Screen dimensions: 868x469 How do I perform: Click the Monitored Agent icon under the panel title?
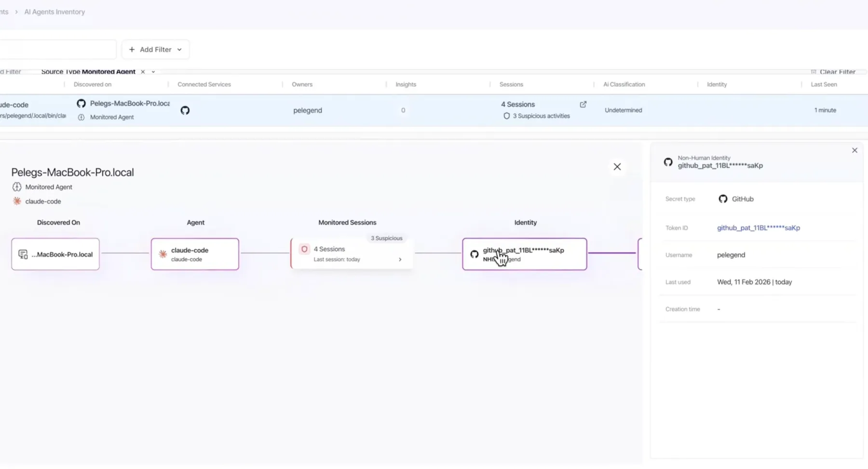point(17,187)
